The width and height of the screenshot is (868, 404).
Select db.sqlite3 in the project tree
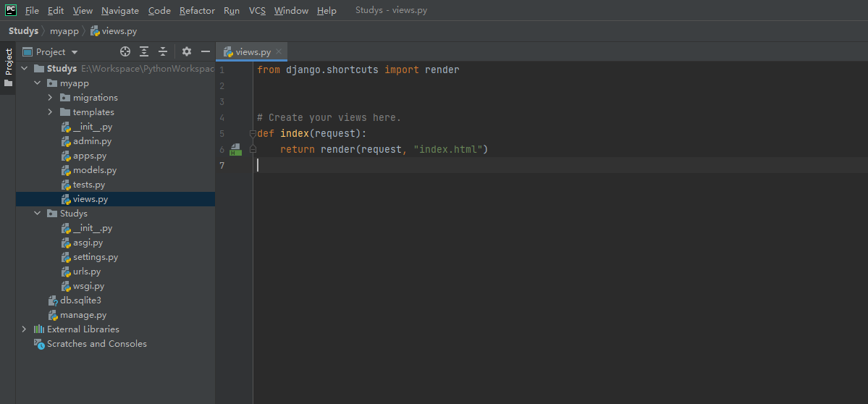click(75, 300)
